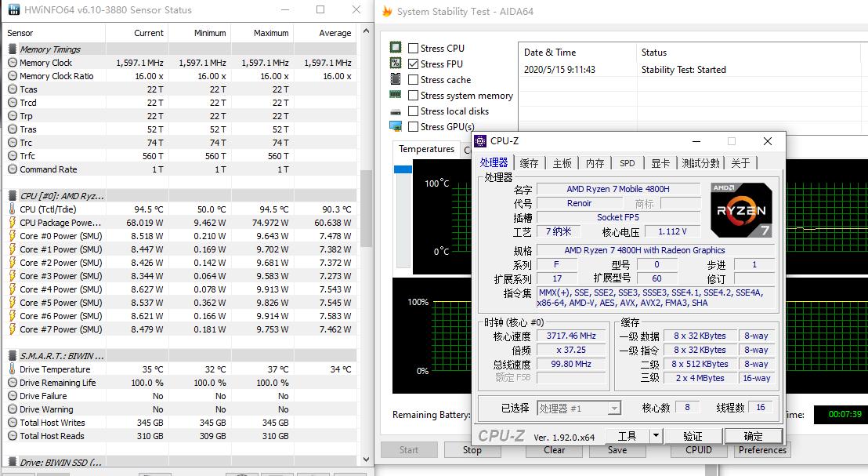Expand the S.M.A.R.T. BIWIN sensor group
This screenshot has height=476, width=868.
(x=13, y=355)
